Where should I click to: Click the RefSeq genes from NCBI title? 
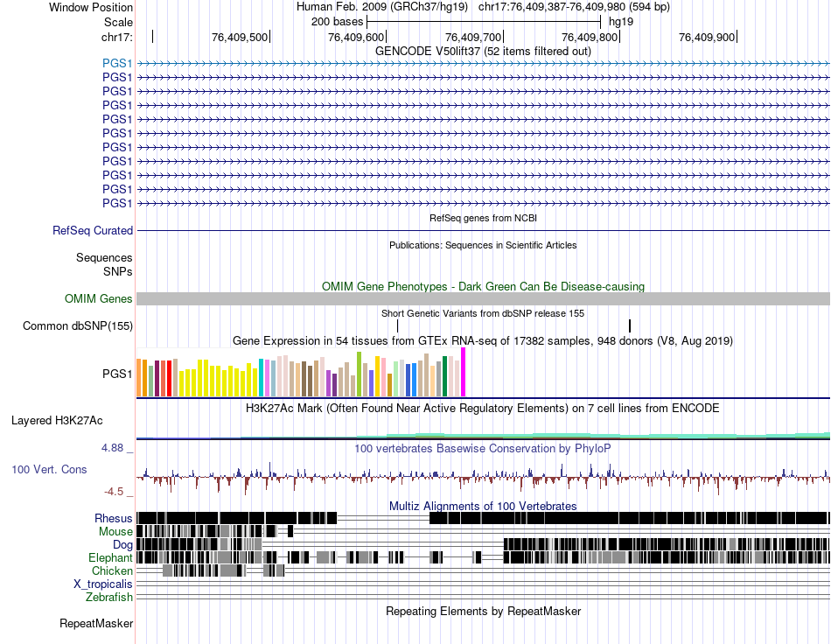pyautogui.click(x=483, y=218)
